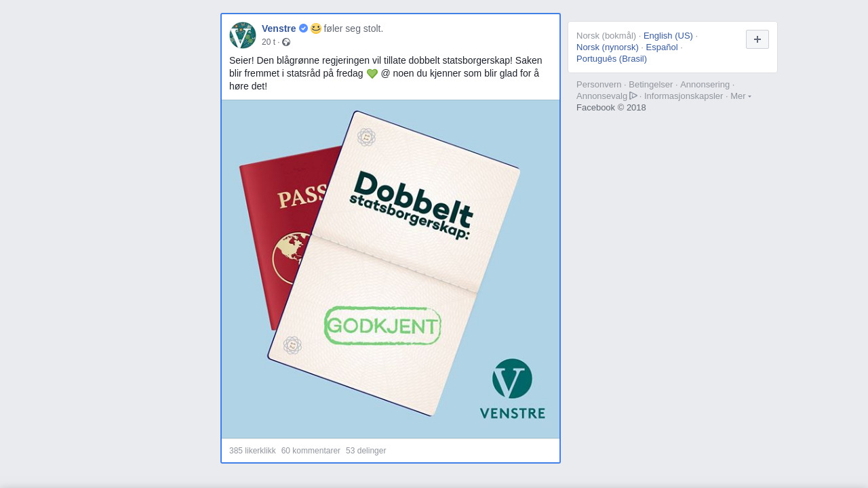The height and width of the screenshot is (488, 868).
Task: Open the Betingelser footer link
Action: pyautogui.click(x=651, y=85)
